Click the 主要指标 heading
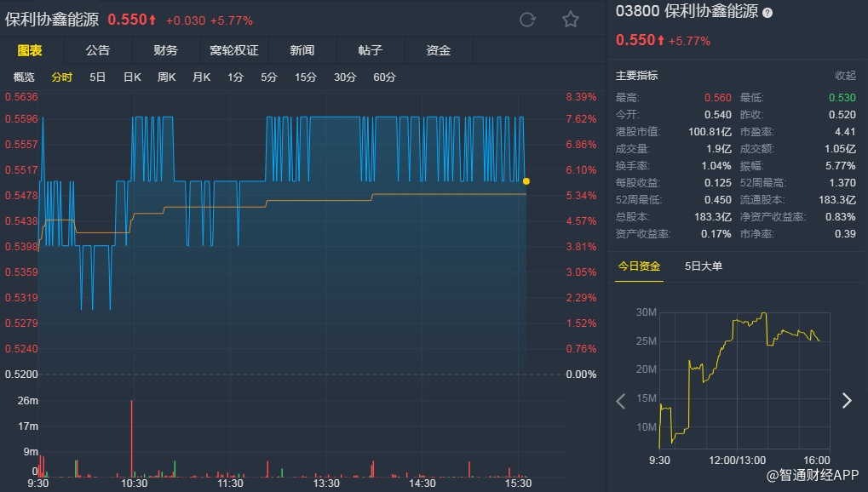Screen dimensions: 868x492 636,75
